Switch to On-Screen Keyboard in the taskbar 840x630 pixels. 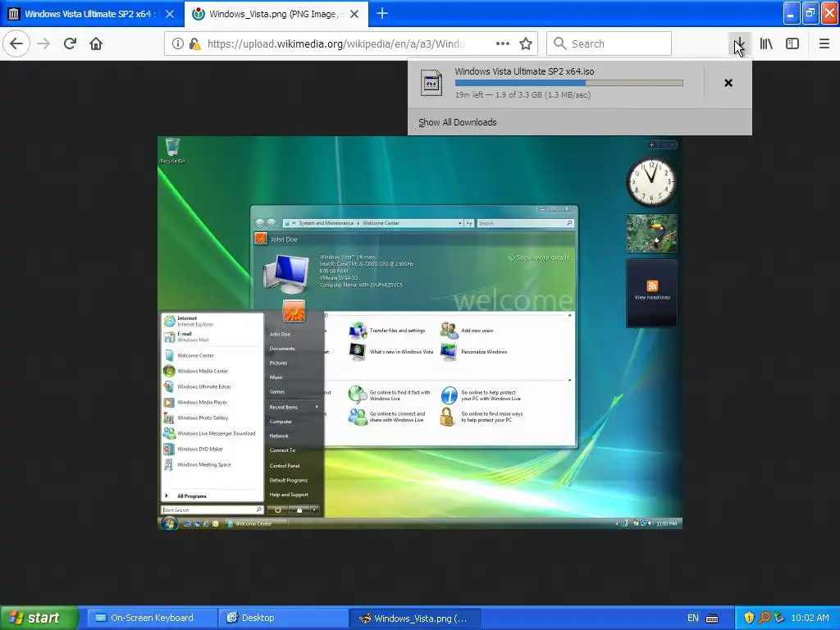click(151, 618)
